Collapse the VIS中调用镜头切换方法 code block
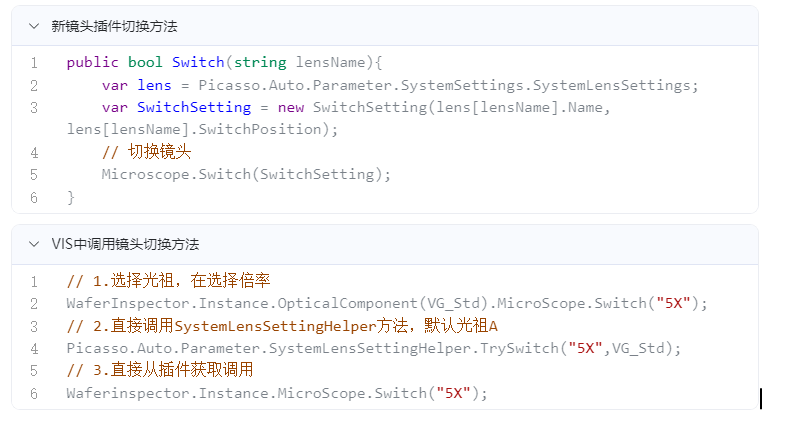 [x=34, y=244]
